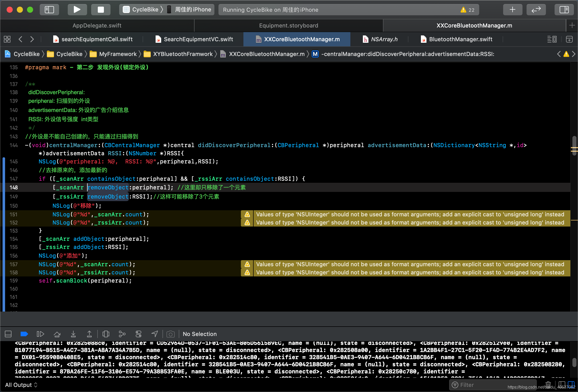This screenshot has height=392, width=578.
Task: Open the environment overrides tool
Action: coord(139,334)
